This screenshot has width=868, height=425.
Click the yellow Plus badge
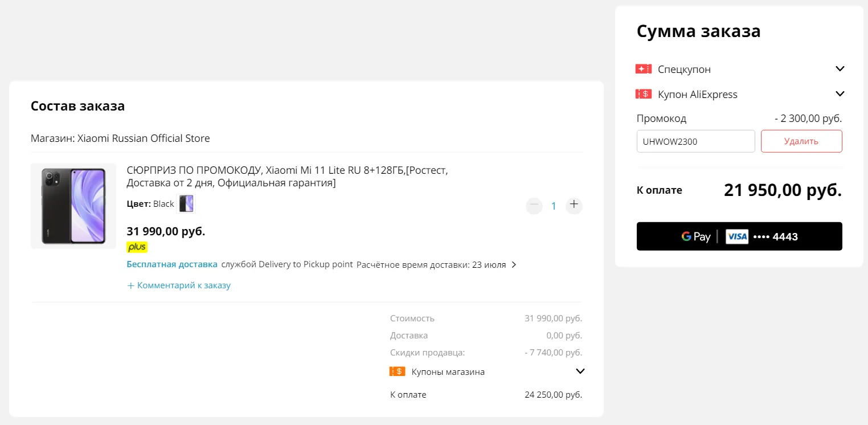tap(137, 247)
